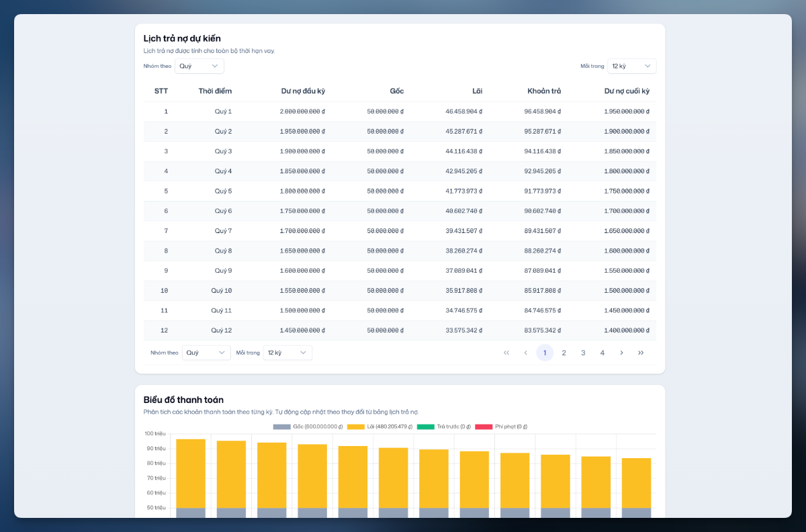806x532 pixels.
Task: Select the Quý 1 row cell
Action: [223, 112]
